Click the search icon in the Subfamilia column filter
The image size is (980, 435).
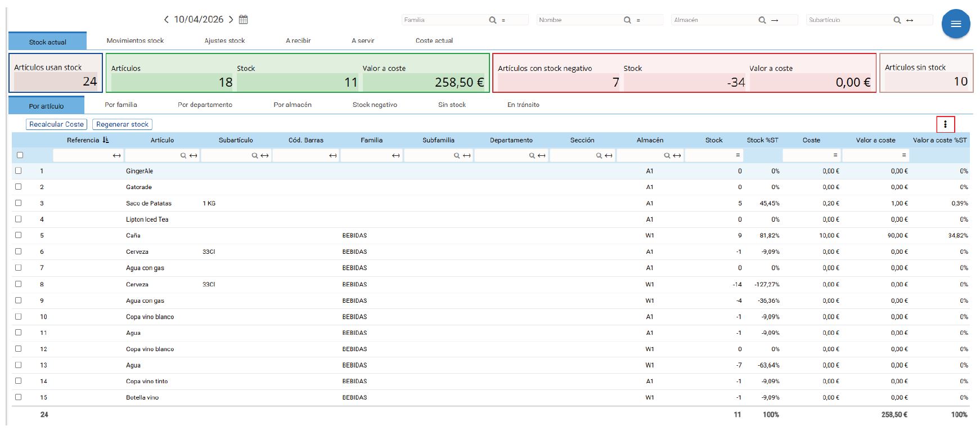(x=457, y=155)
